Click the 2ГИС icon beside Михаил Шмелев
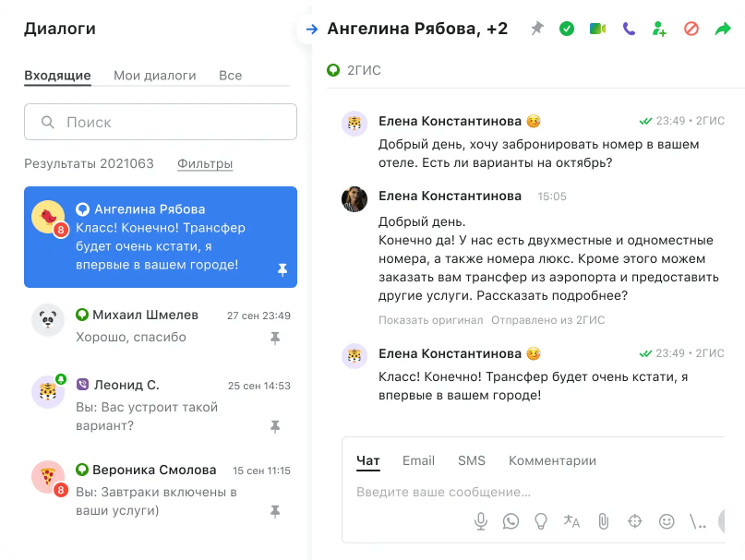The height and width of the screenshot is (560, 745). (82, 314)
